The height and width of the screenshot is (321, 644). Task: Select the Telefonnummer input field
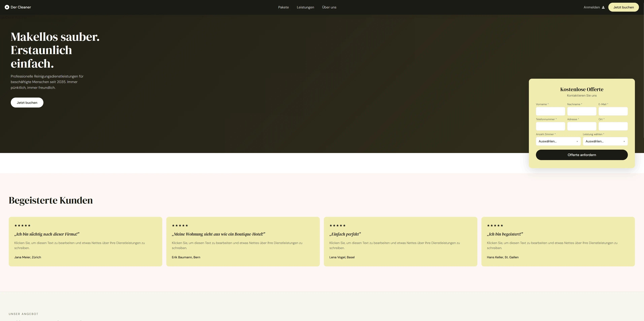550,126
